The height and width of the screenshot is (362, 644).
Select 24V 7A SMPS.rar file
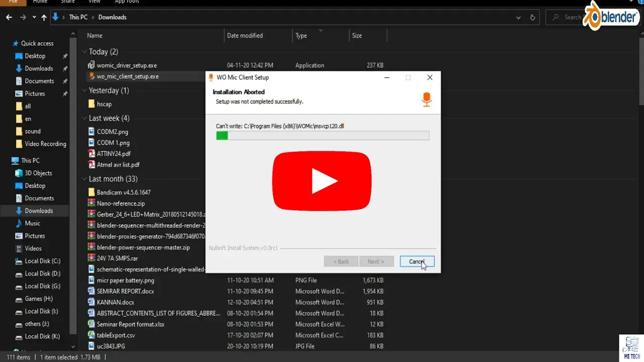[117, 258]
